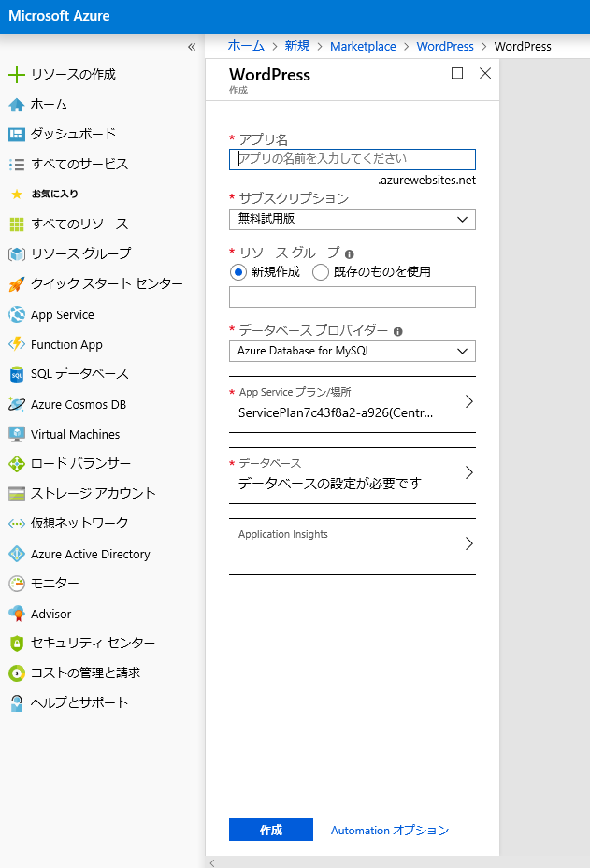Select ダッシュボード in the sidebar
Screen dimensions: 590x868
pyautogui.click(x=74, y=134)
